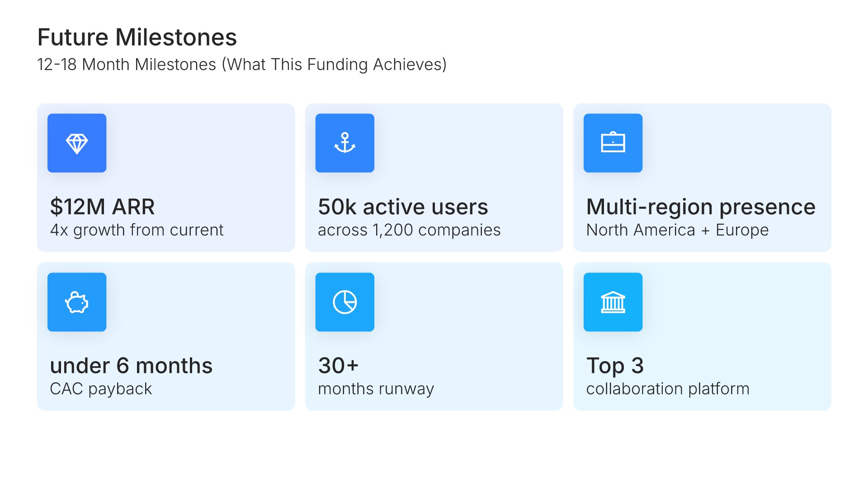Click the collaboration platform text
This screenshot has width=868, height=488.
tap(668, 389)
